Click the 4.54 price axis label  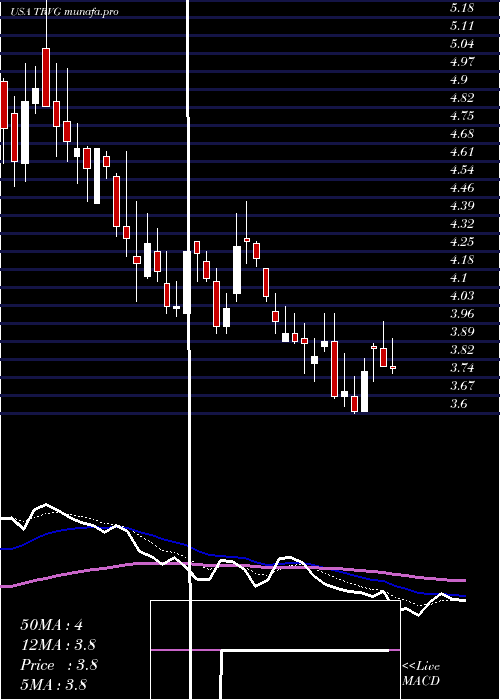[462, 170]
